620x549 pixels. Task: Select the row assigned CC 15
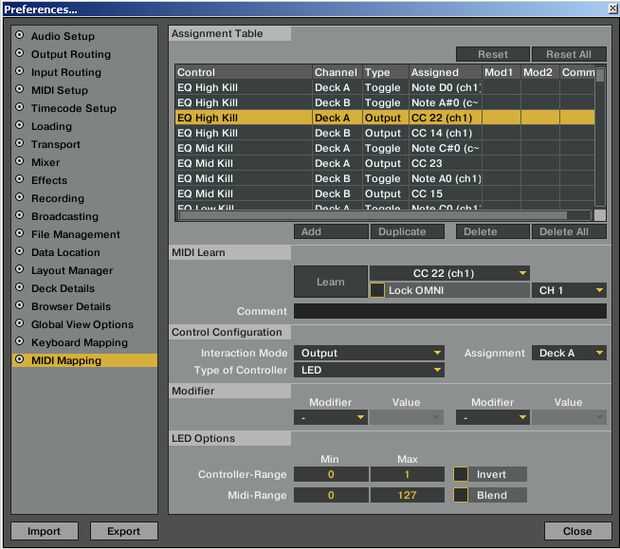pyautogui.click(x=385, y=193)
